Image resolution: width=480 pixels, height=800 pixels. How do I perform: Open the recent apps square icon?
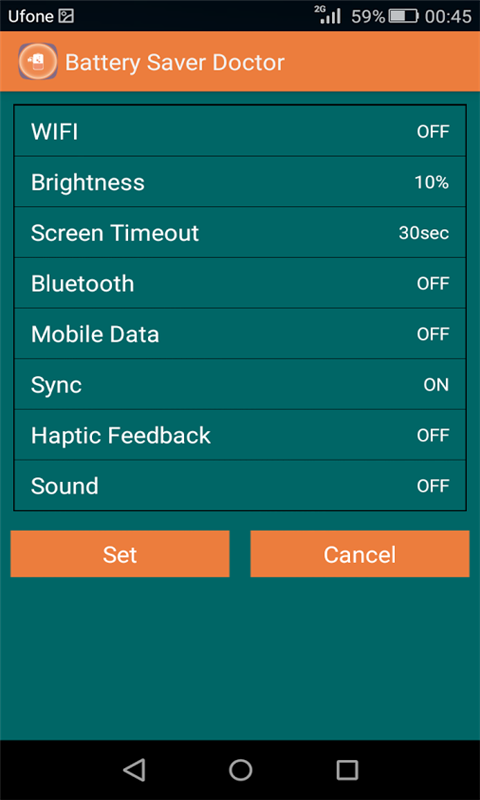347,770
